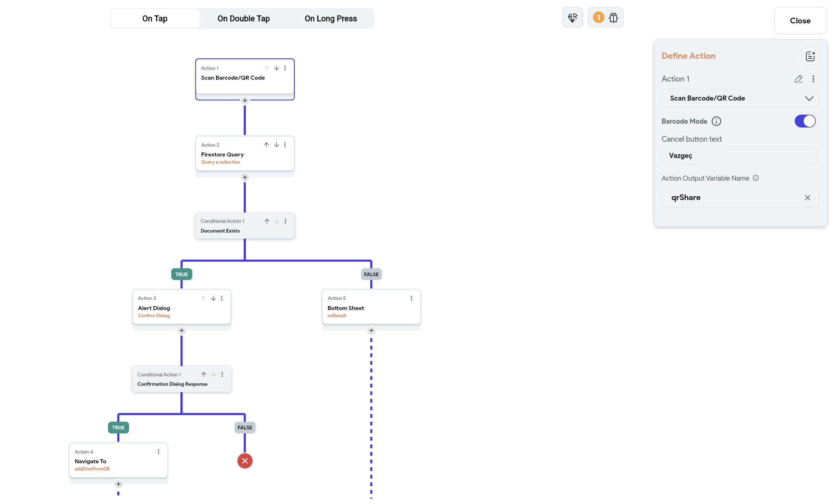Move Action 2 Firestore Query down
Screen dimensions: 833x504
click(x=276, y=145)
